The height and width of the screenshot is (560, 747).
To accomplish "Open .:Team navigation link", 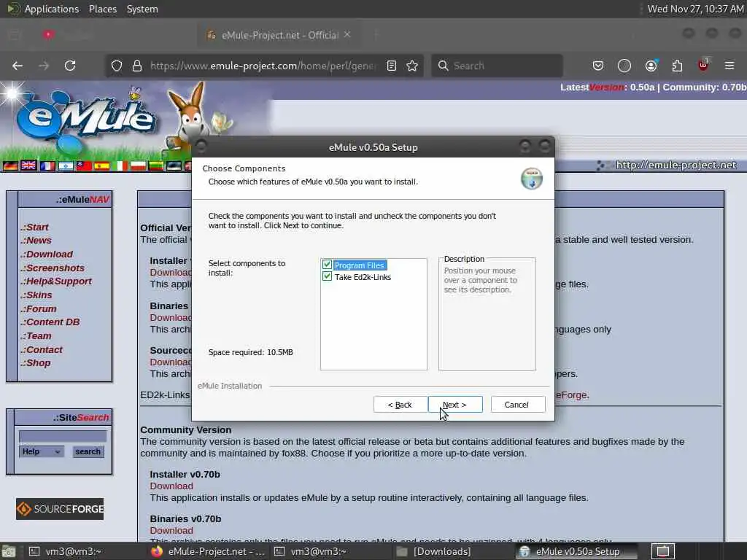I will [x=36, y=336].
